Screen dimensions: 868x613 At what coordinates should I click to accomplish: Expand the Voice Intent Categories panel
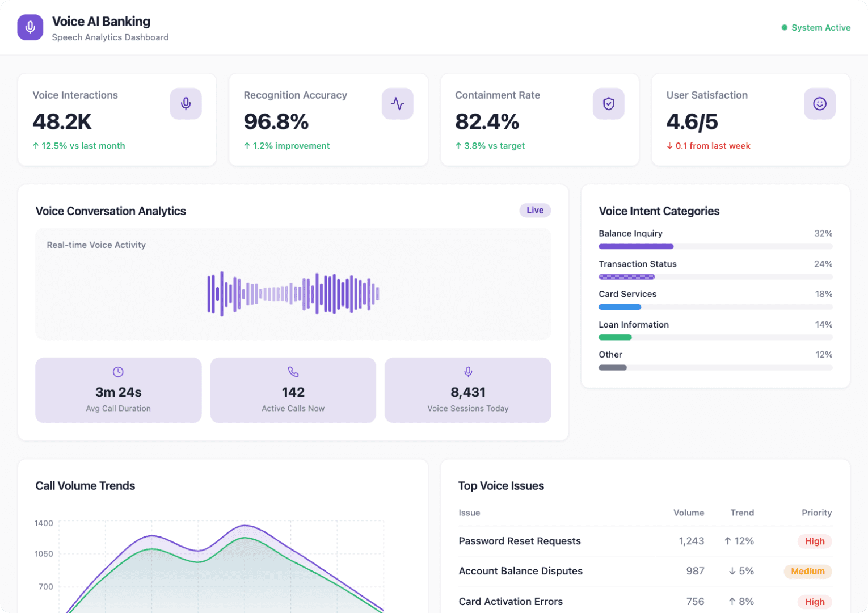point(659,211)
